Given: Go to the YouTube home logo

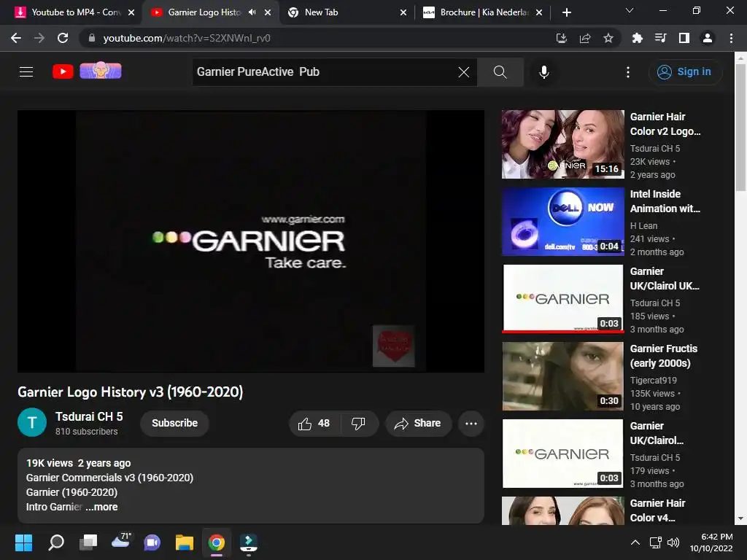Looking at the screenshot, I should 63,71.
